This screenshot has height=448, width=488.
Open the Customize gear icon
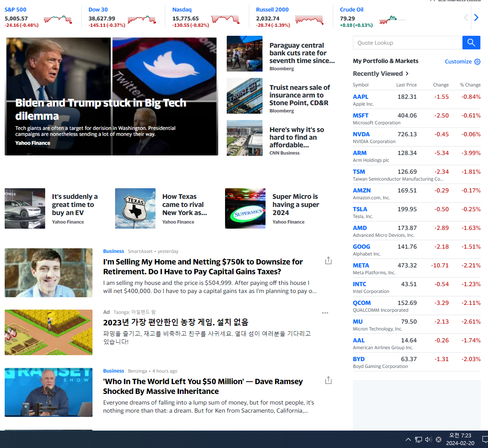(x=477, y=62)
